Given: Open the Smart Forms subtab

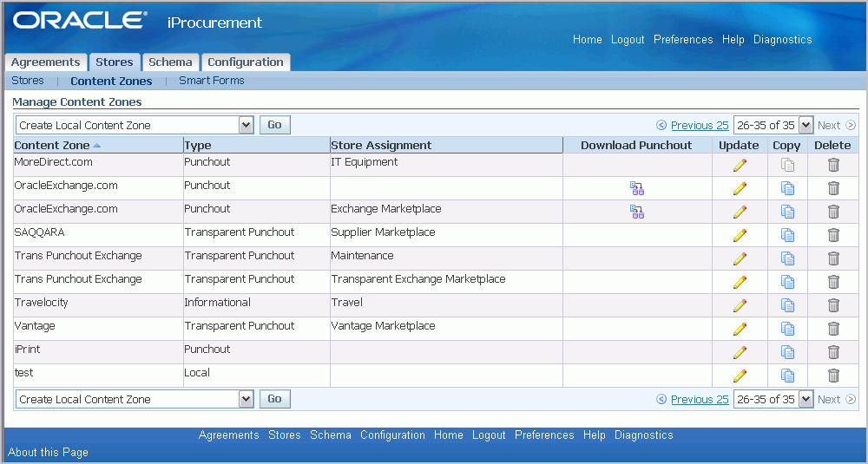Looking at the screenshot, I should pyautogui.click(x=212, y=81).
